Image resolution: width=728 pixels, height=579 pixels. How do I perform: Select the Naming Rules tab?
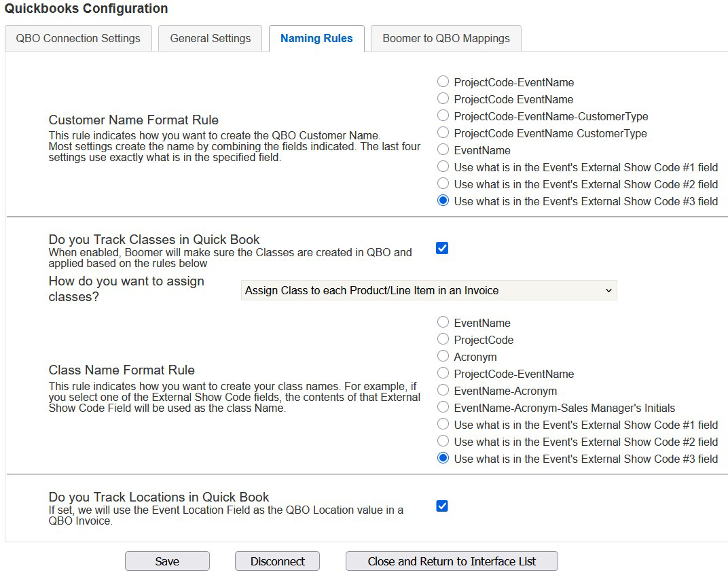[x=316, y=38]
